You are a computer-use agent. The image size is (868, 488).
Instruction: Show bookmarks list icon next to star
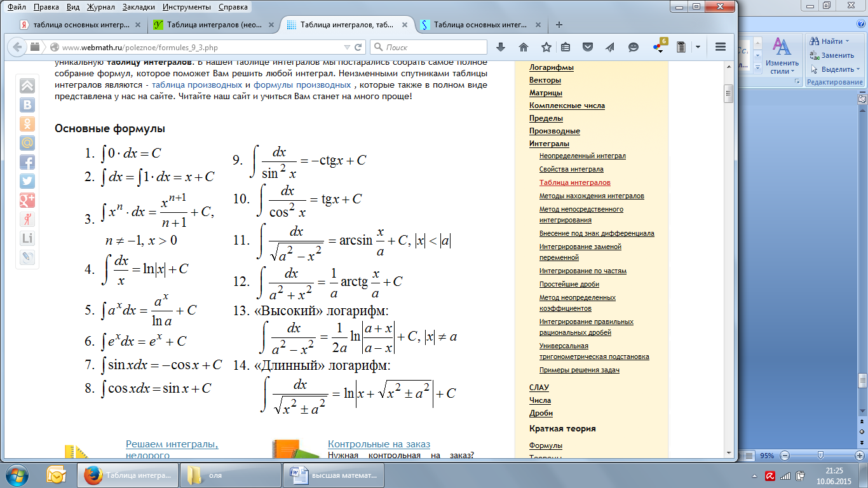point(566,47)
